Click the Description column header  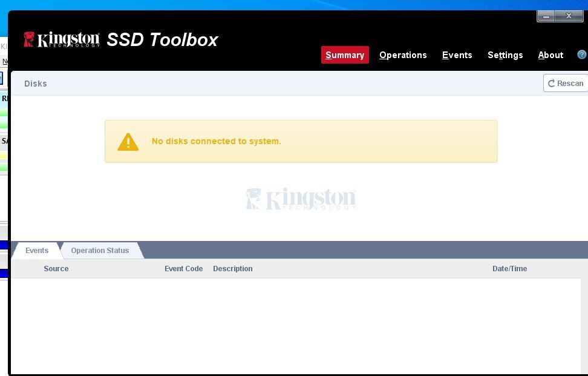(x=233, y=269)
